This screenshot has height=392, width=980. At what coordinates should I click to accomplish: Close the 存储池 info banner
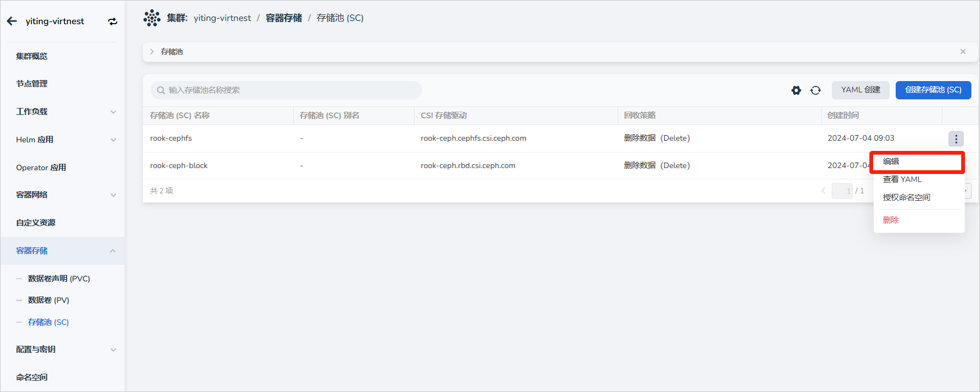coord(963,52)
